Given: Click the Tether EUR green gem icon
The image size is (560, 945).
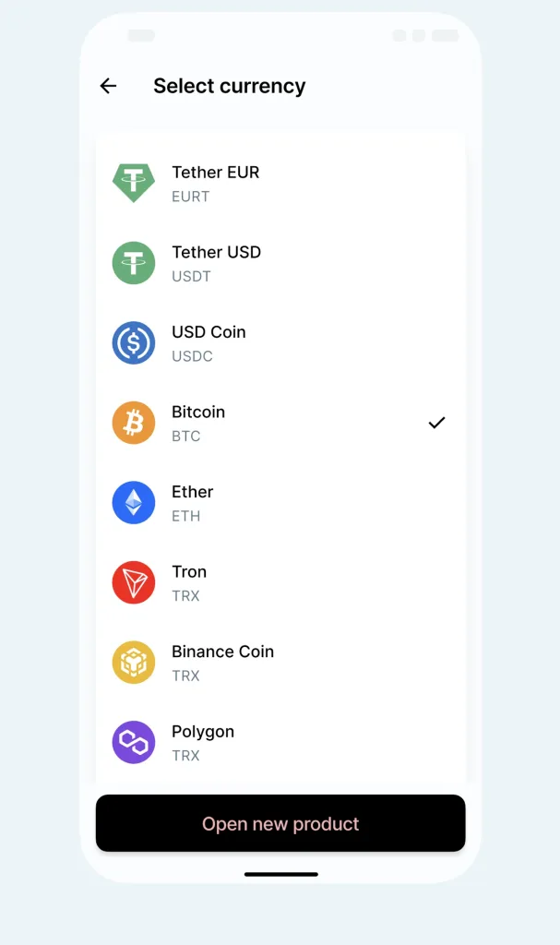Looking at the screenshot, I should (x=134, y=183).
